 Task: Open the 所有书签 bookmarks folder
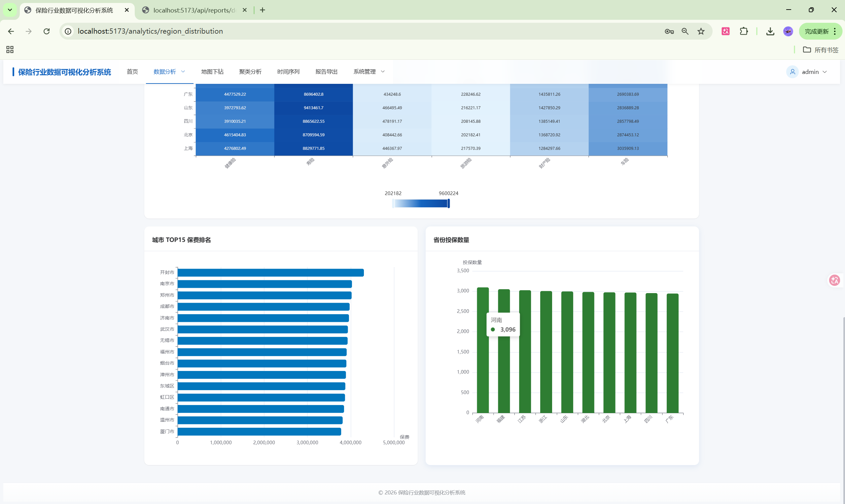tap(821, 50)
